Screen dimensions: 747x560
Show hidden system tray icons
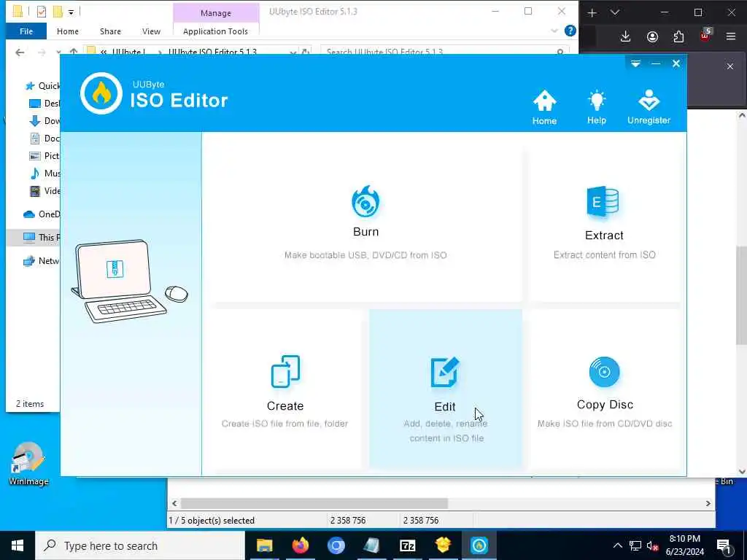click(x=617, y=545)
